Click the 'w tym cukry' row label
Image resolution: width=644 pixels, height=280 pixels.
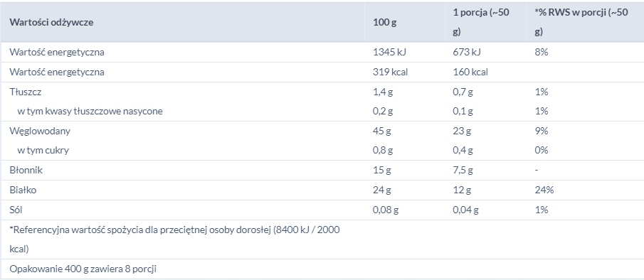point(43,151)
